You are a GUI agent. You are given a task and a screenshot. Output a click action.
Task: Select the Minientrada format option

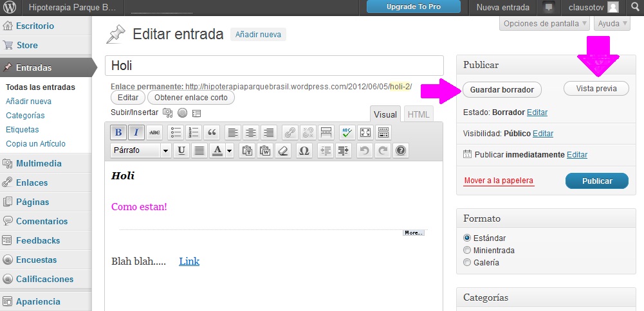pos(467,250)
